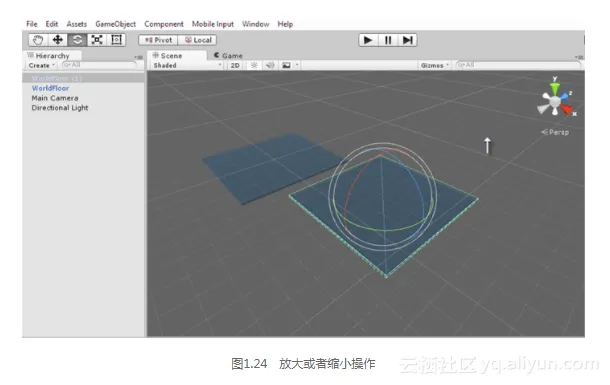Screen dimensions: 610x385
Task: Select the highlighted WorldFloor (1) object
Action: 83,78
